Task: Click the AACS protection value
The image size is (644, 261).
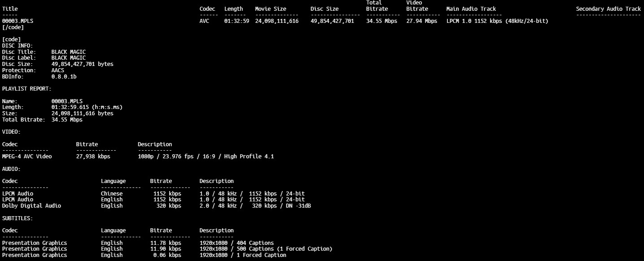Action: point(57,70)
